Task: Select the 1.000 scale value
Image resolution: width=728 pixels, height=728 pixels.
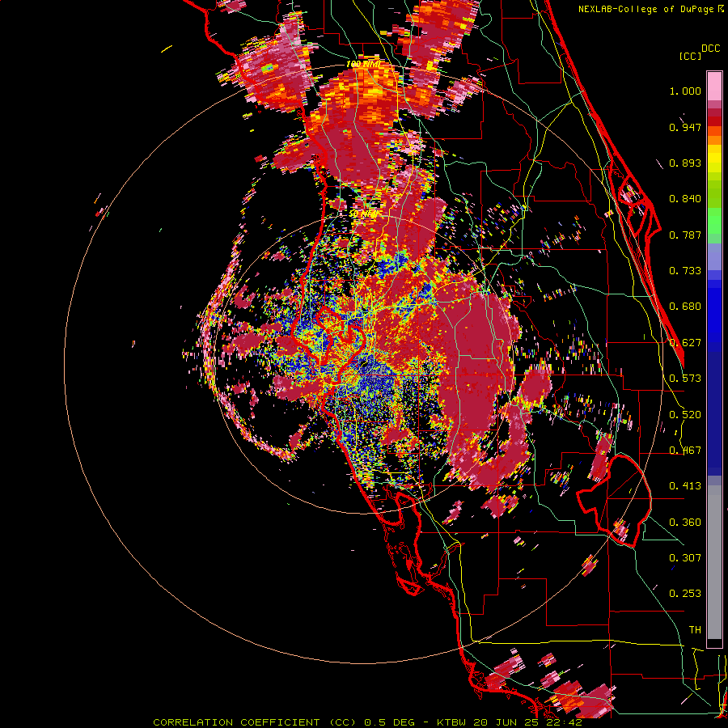Action: pos(685,91)
